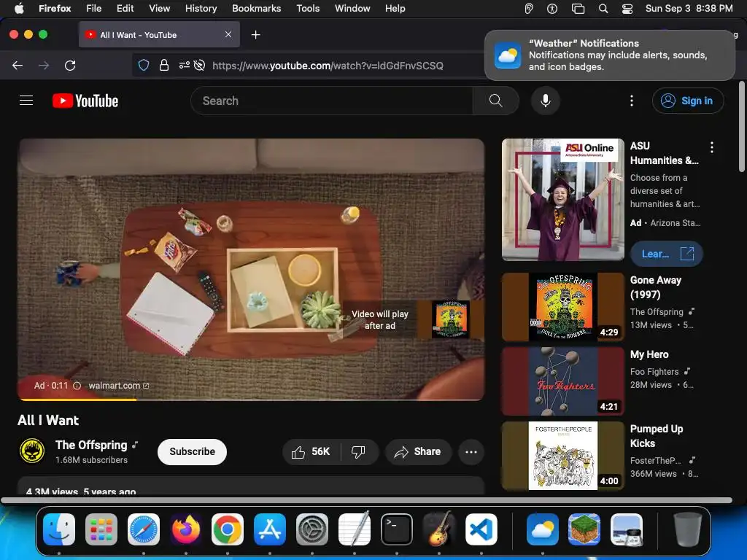Image resolution: width=747 pixels, height=560 pixels.
Task: Open the Edit menu
Action: [x=125, y=8]
